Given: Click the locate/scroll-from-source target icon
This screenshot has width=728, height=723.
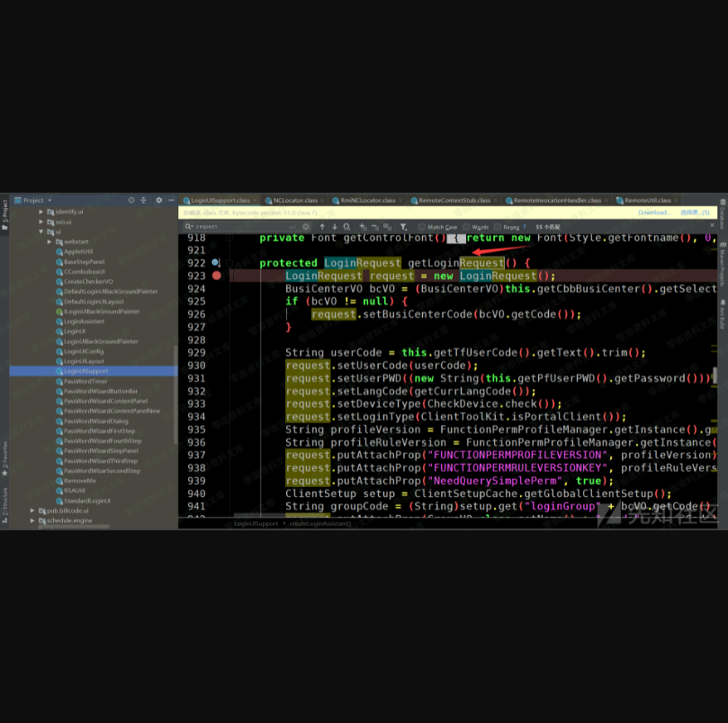Looking at the screenshot, I should click(x=131, y=200).
